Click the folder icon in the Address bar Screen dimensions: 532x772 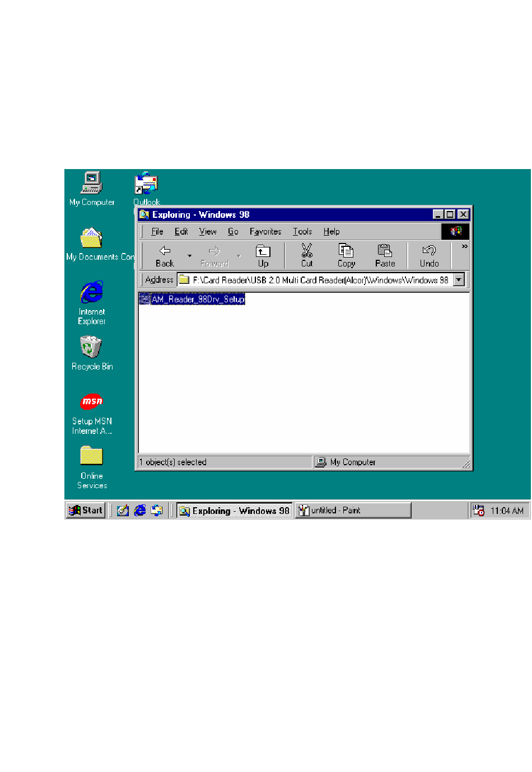click(x=184, y=279)
